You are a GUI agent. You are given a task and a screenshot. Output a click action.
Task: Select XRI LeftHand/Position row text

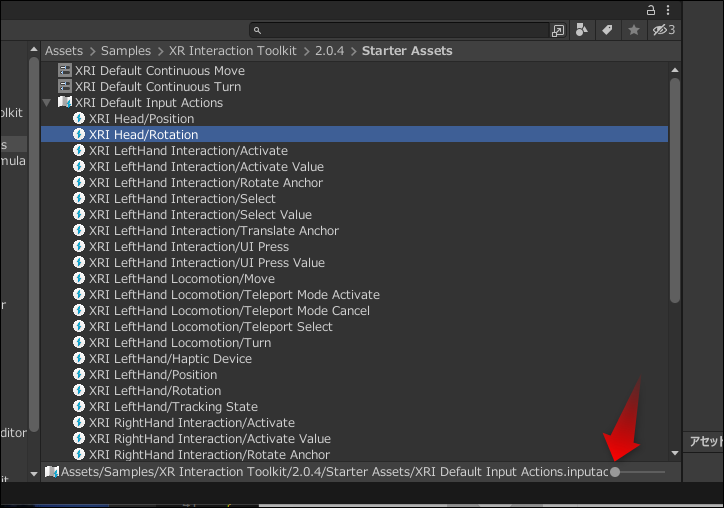coord(153,375)
